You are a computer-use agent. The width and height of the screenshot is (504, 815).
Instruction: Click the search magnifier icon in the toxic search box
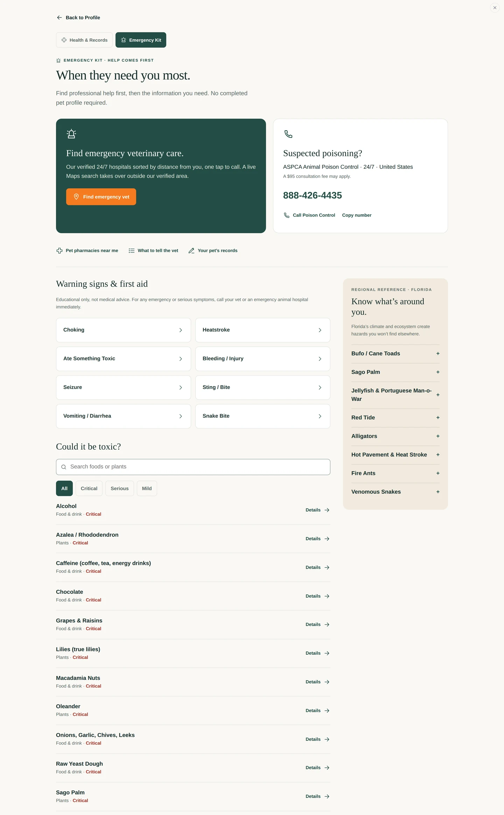tap(64, 467)
